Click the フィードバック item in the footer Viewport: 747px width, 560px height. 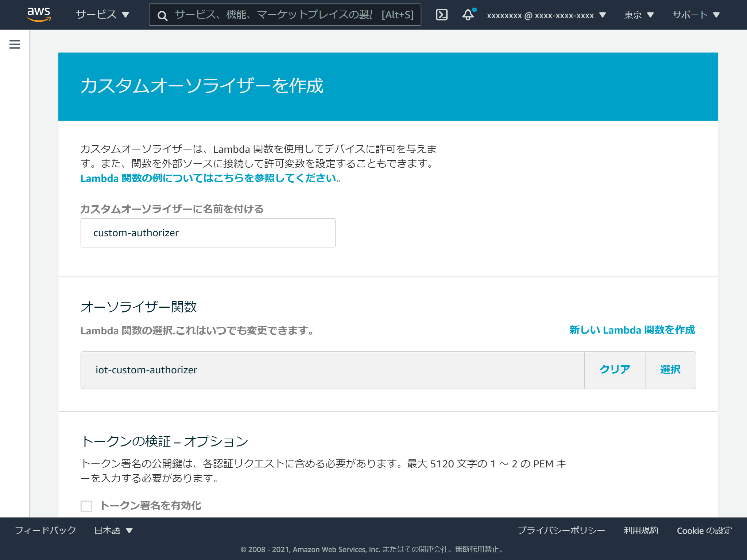tap(45, 530)
